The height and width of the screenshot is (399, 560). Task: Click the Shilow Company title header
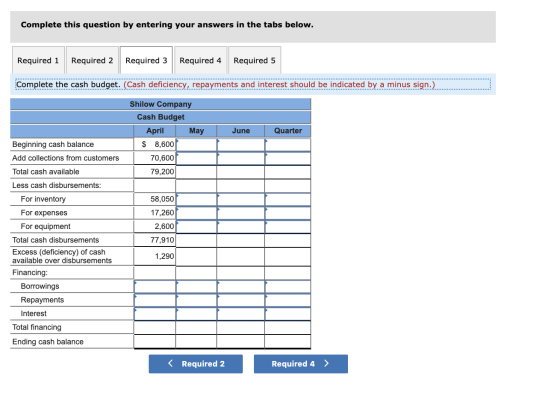click(160, 104)
